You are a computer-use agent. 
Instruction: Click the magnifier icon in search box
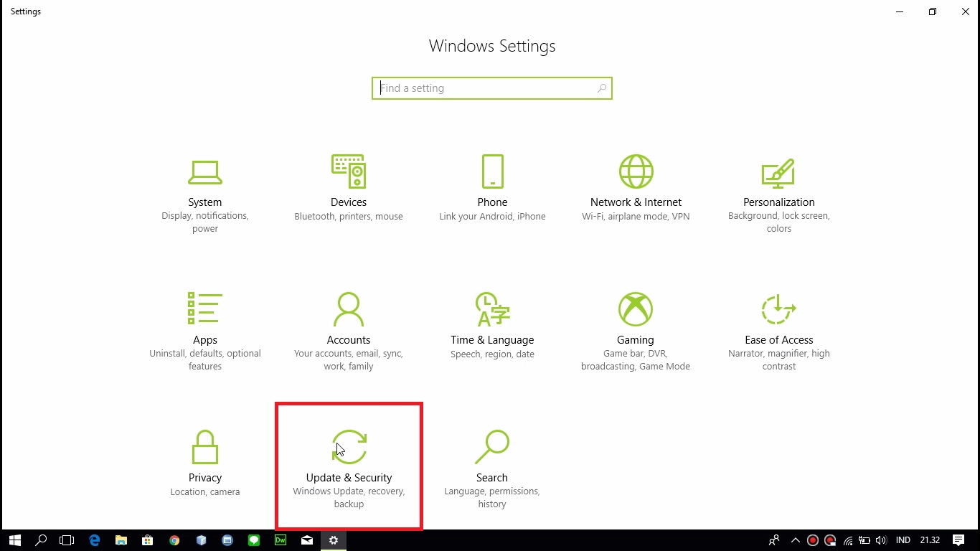pos(601,88)
